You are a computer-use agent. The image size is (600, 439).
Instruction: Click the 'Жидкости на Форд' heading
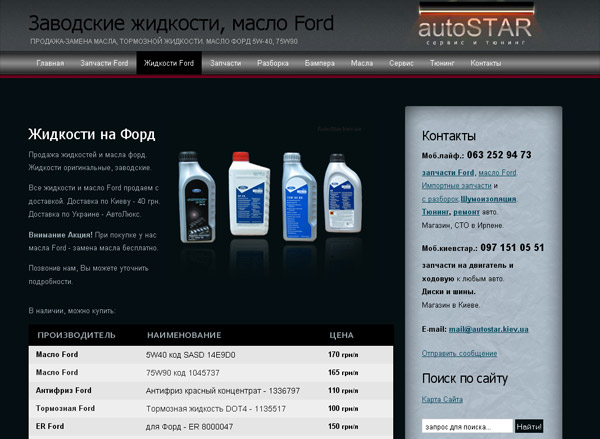(x=92, y=134)
